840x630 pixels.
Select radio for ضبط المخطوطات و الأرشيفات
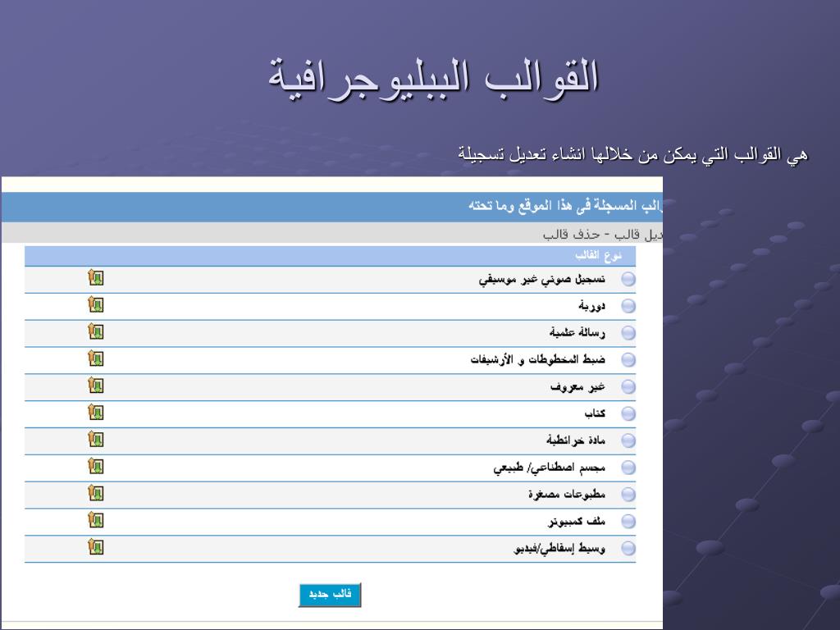click(628, 359)
